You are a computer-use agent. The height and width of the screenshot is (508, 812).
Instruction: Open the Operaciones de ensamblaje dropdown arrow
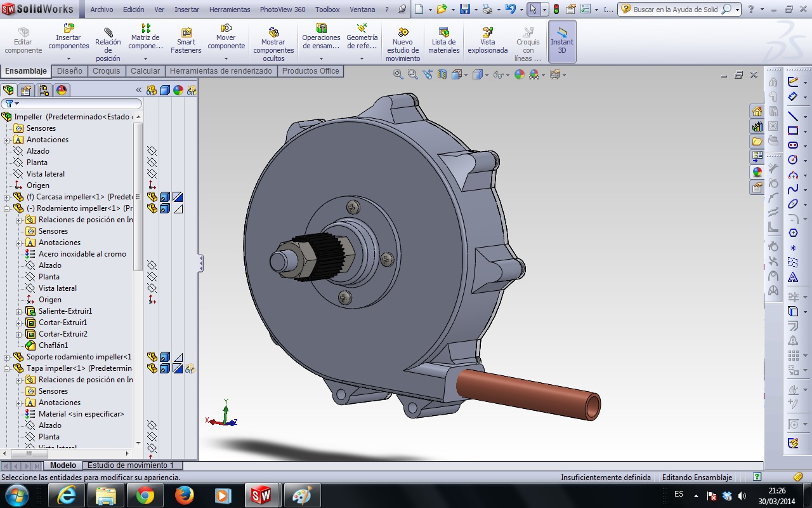click(321, 59)
